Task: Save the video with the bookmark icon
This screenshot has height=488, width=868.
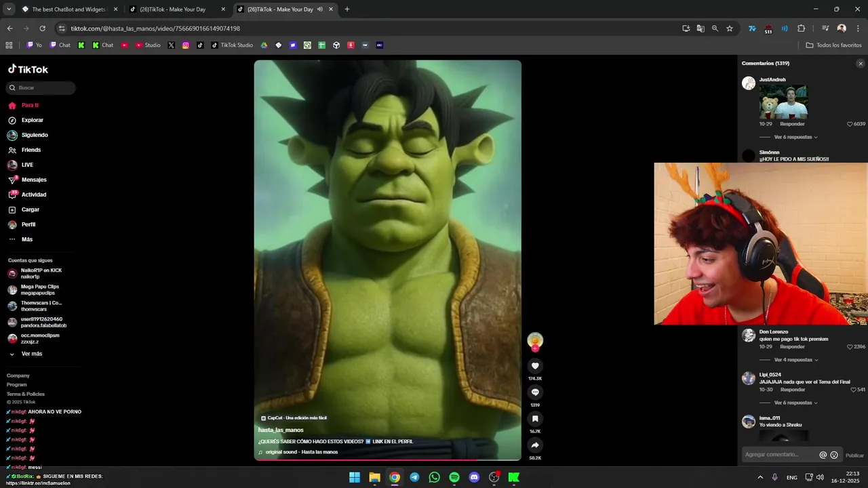Action: pos(535,419)
